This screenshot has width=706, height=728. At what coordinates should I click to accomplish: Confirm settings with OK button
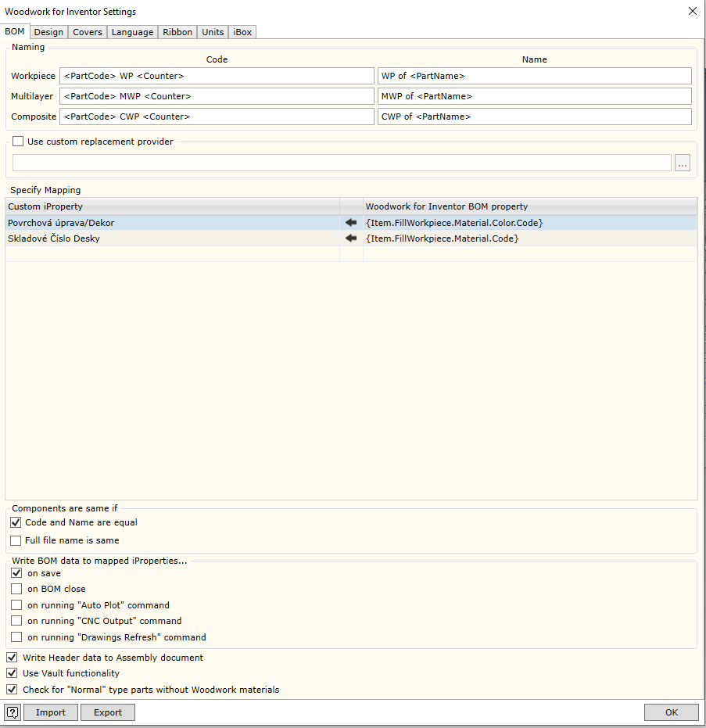(671, 712)
